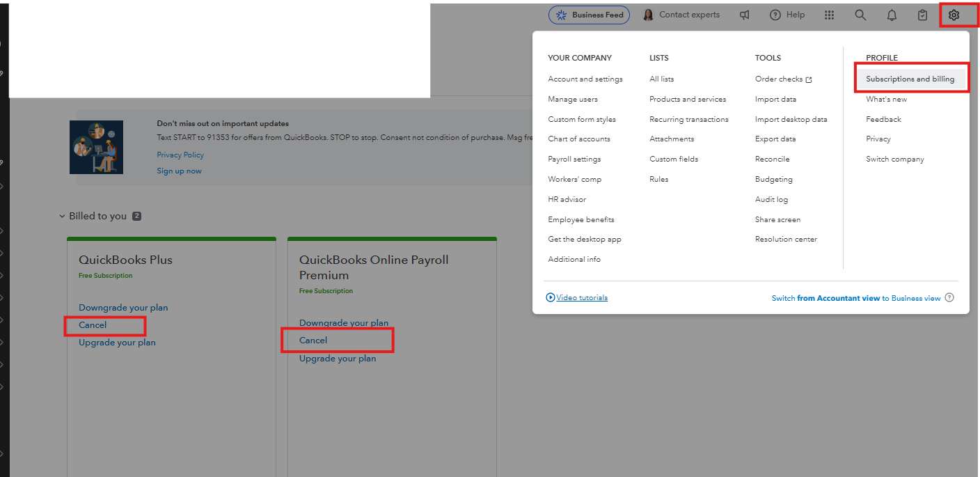The height and width of the screenshot is (477, 980).
Task: Open Products and services
Action: click(688, 99)
